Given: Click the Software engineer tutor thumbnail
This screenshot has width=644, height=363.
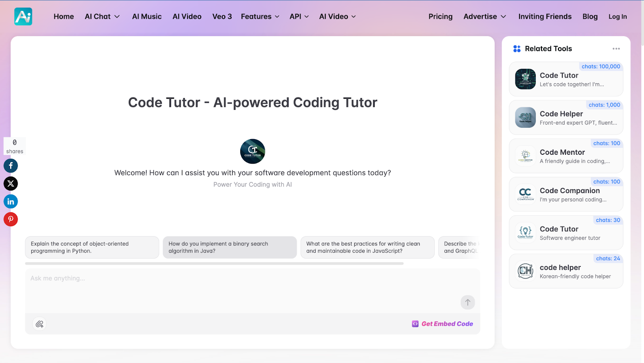Looking at the screenshot, I should coord(526,233).
